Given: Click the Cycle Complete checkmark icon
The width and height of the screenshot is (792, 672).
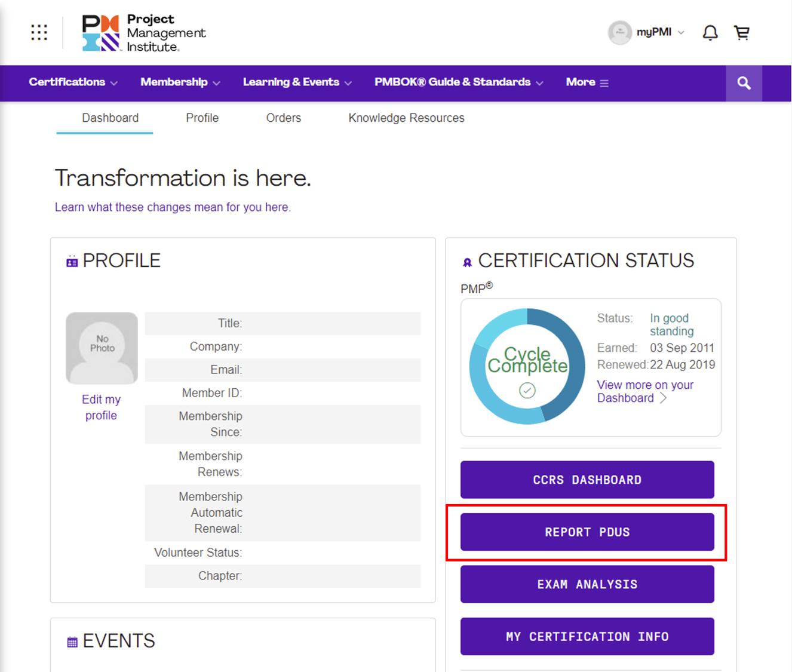Looking at the screenshot, I should [527, 391].
